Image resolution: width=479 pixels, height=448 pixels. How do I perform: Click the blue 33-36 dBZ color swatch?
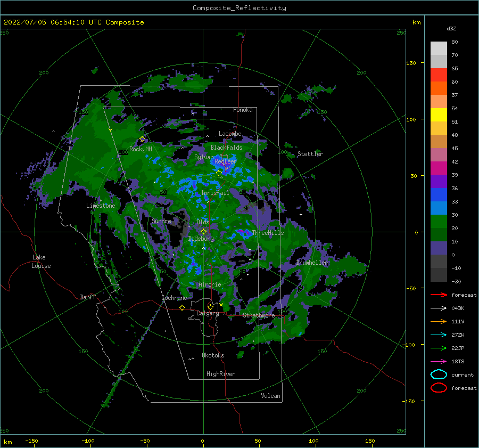point(439,195)
